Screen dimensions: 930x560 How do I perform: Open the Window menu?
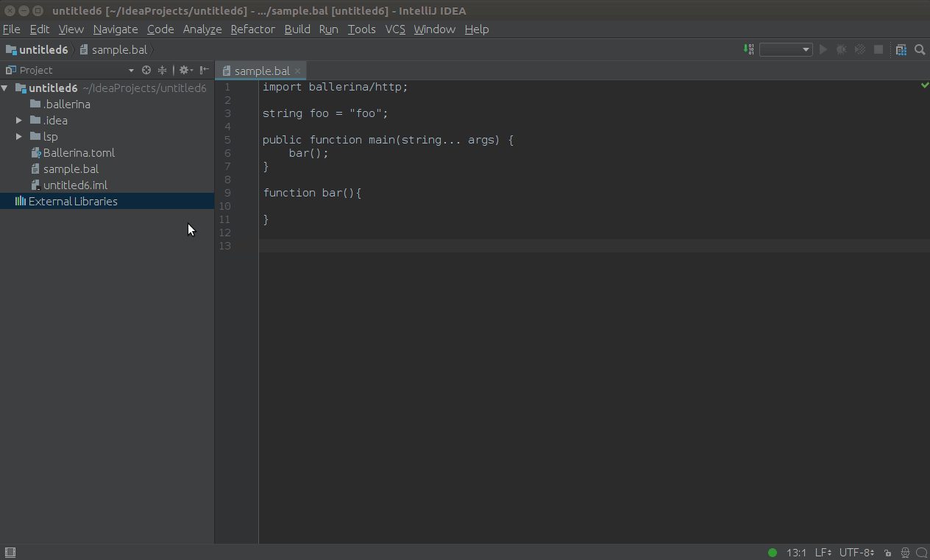434,29
